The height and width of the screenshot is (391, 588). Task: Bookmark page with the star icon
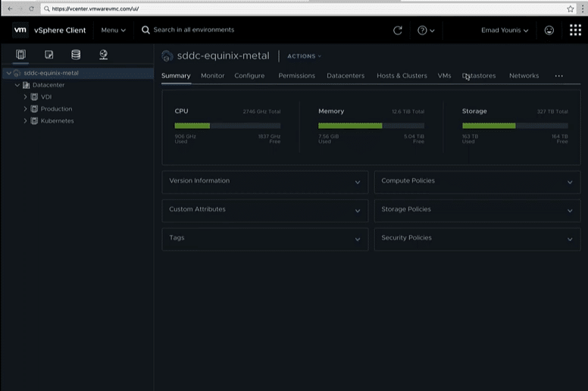click(x=571, y=9)
